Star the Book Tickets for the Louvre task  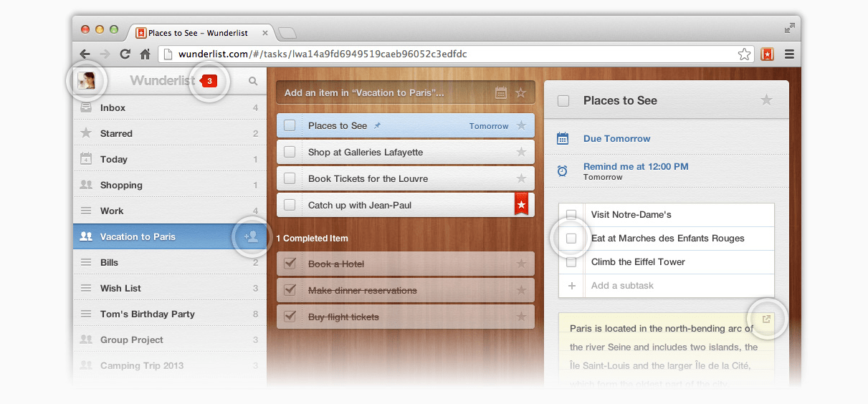pos(521,178)
